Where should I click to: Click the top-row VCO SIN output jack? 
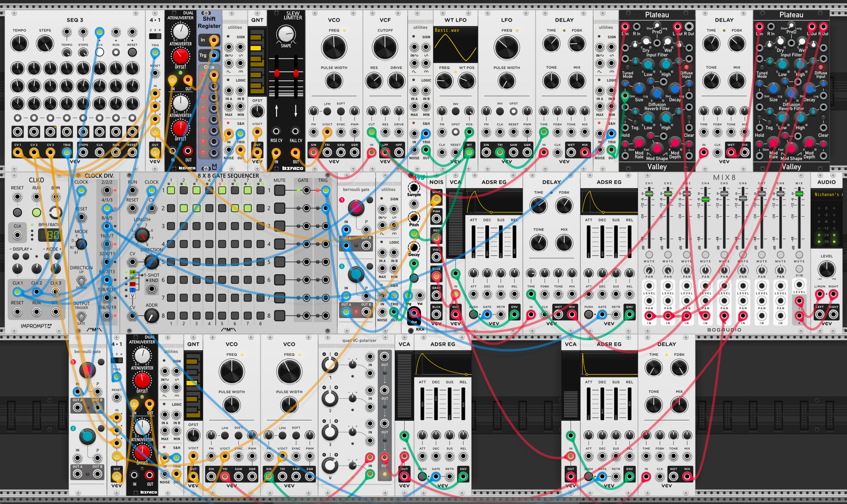[314, 152]
